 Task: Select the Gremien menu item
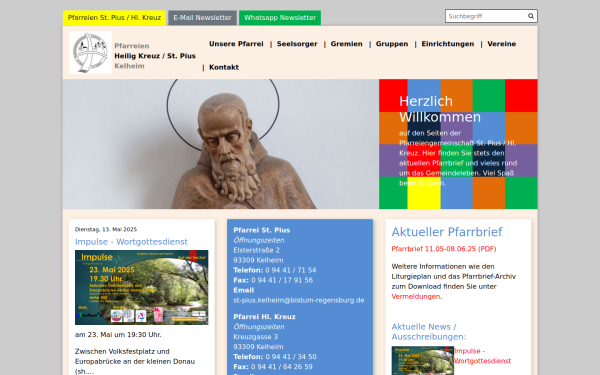pyautogui.click(x=346, y=44)
